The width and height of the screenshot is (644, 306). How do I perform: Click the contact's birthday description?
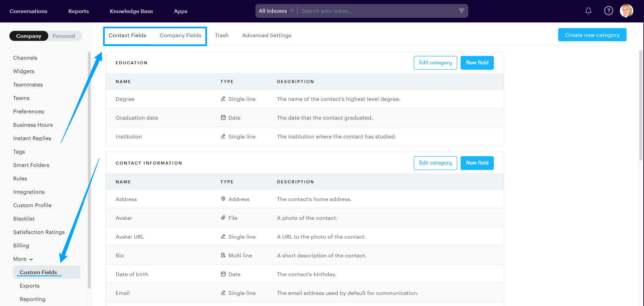click(306, 274)
